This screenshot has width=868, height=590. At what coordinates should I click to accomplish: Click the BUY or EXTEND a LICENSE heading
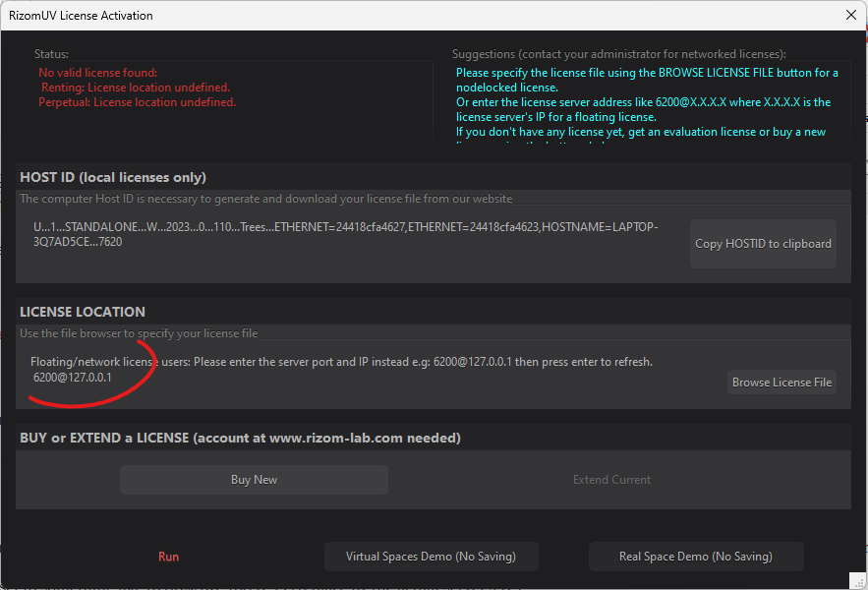point(240,439)
